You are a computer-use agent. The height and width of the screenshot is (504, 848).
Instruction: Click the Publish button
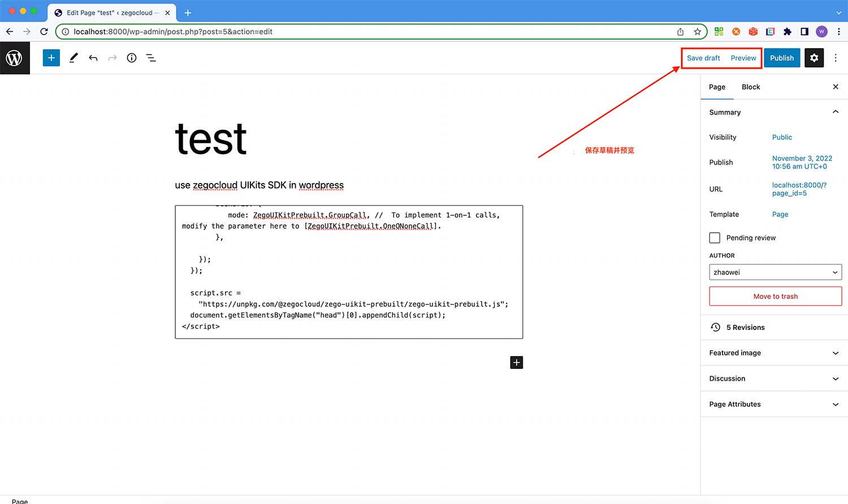tap(782, 58)
